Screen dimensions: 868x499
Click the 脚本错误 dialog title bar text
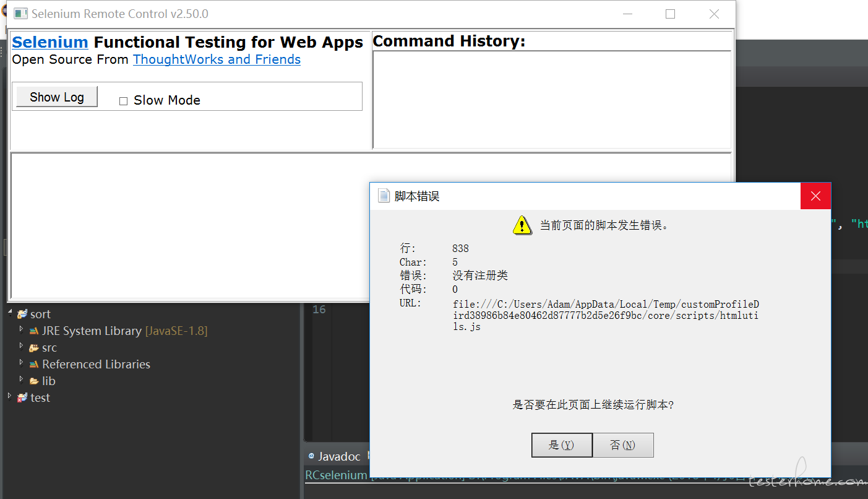[417, 196]
